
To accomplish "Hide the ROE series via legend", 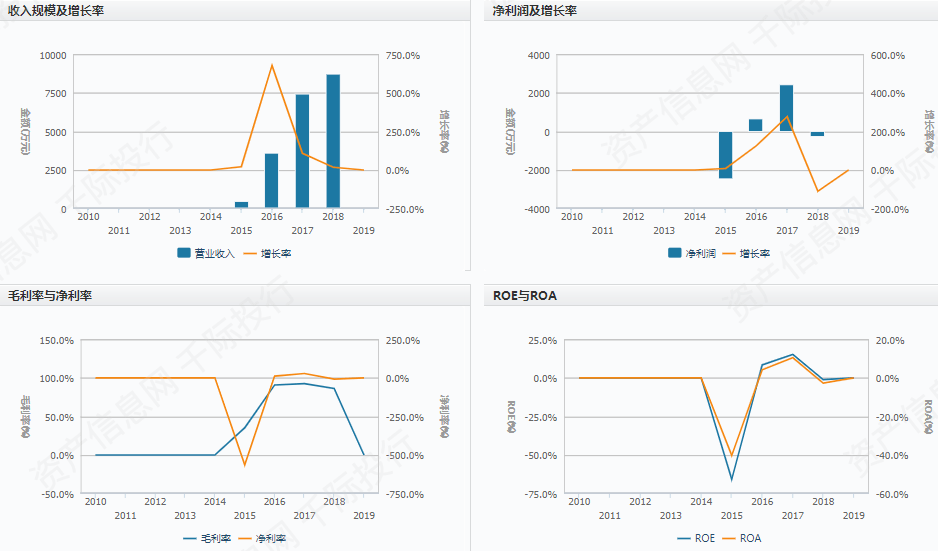I will tap(696, 538).
